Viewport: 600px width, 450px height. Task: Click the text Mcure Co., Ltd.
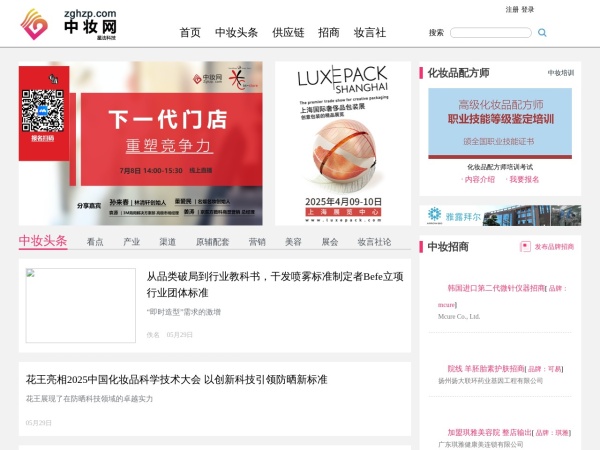(x=459, y=316)
